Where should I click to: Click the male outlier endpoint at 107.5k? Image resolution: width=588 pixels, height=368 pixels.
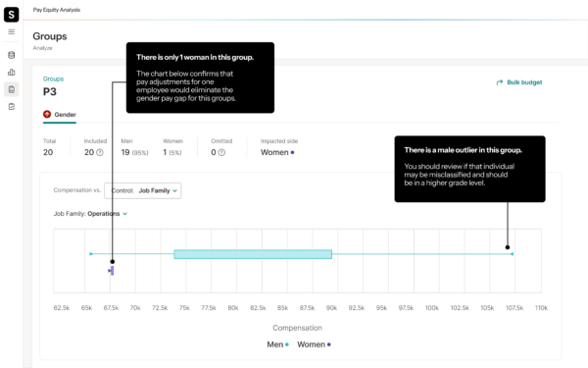tap(512, 254)
